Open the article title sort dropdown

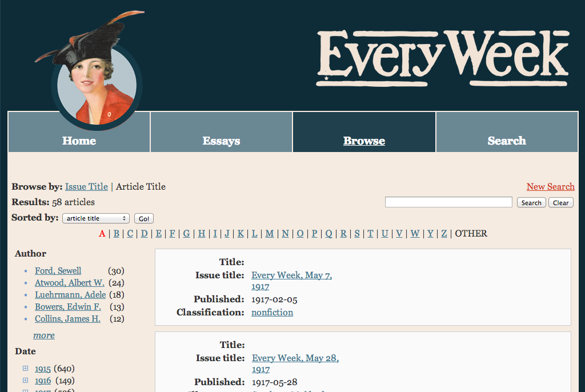[x=95, y=218]
